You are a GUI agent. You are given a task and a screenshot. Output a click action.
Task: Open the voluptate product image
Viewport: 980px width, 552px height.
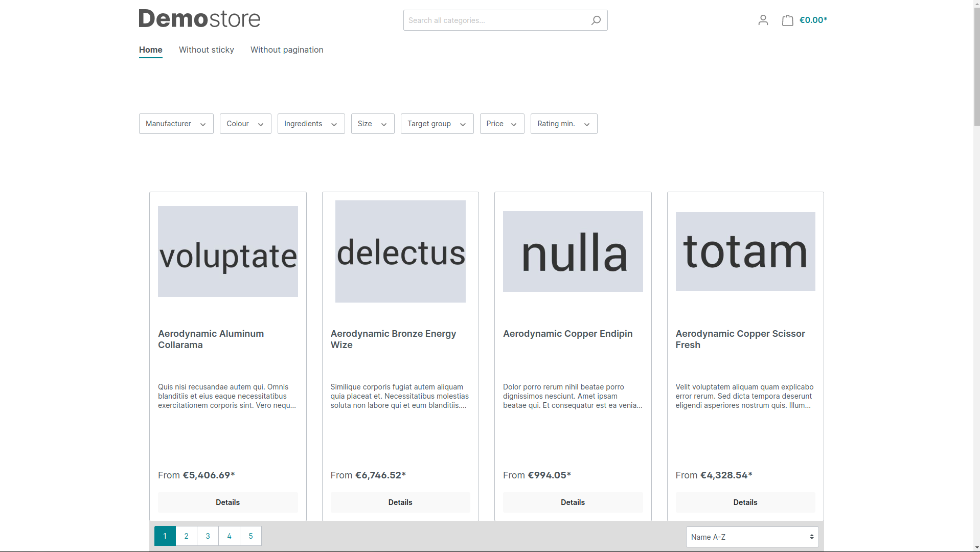coord(228,251)
